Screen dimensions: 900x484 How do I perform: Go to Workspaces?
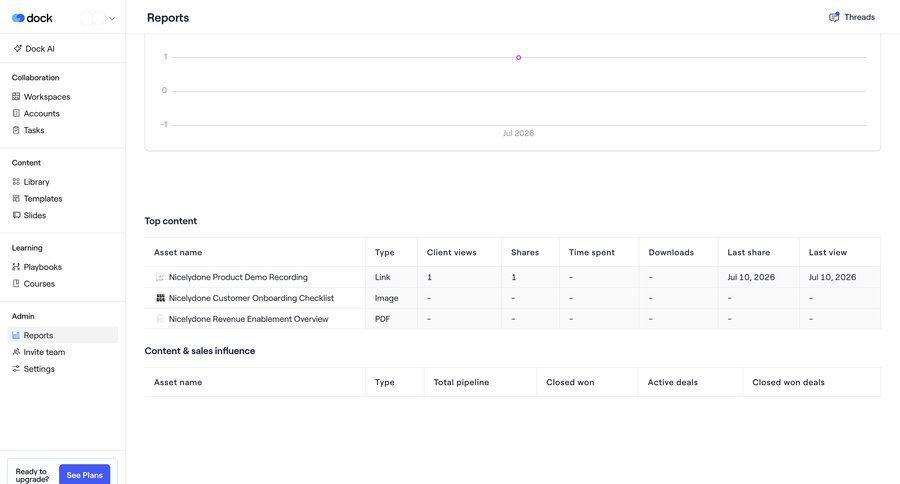(x=46, y=96)
